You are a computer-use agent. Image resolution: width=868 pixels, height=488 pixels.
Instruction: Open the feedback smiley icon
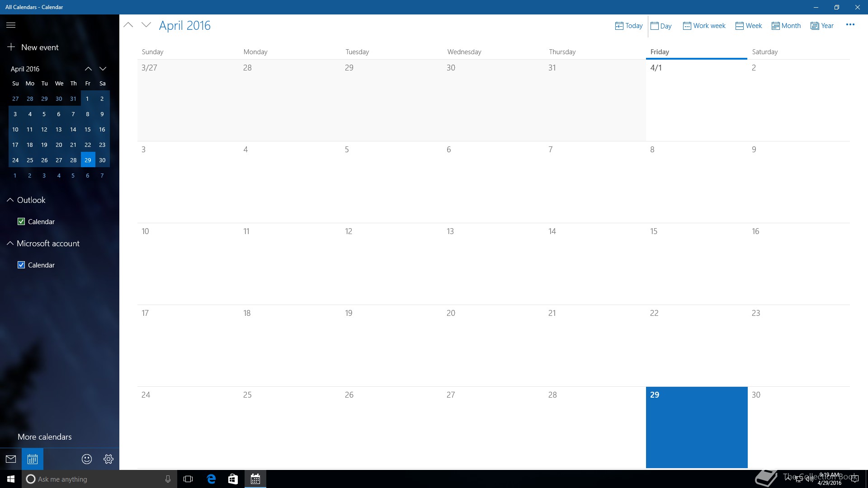tap(87, 459)
